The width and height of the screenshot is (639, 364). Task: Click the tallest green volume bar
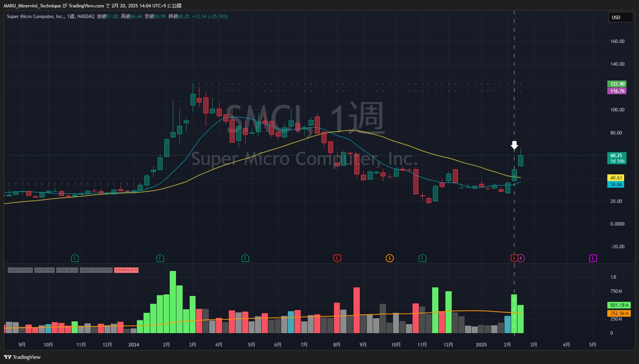click(x=173, y=302)
